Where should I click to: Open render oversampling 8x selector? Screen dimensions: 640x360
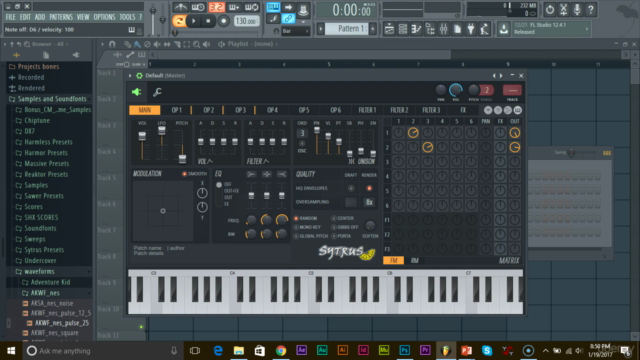[x=369, y=202]
